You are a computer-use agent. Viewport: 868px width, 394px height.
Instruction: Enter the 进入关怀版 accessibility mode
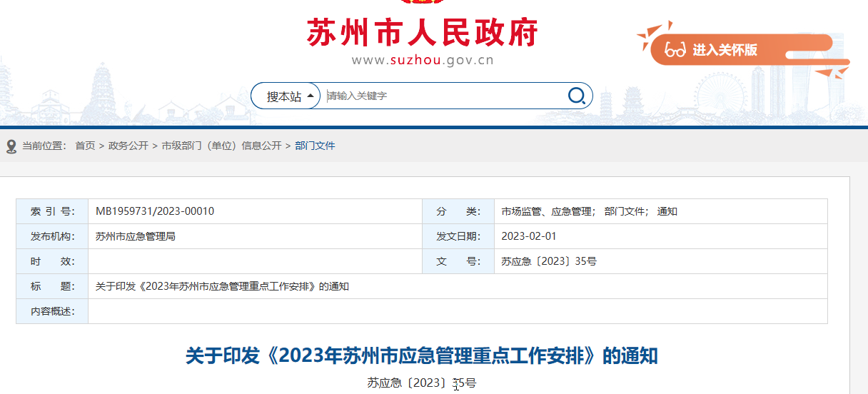[725, 50]
